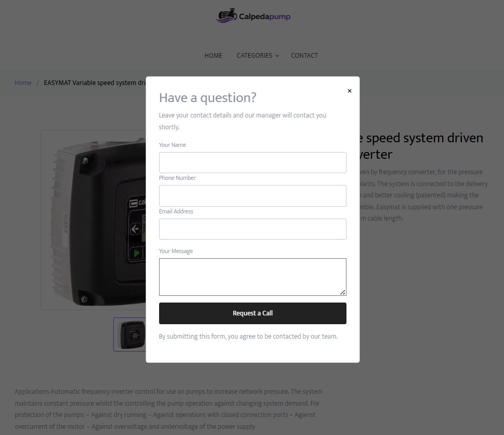Click the Email Address field label
504x435 pixels.
click(176, 211)
